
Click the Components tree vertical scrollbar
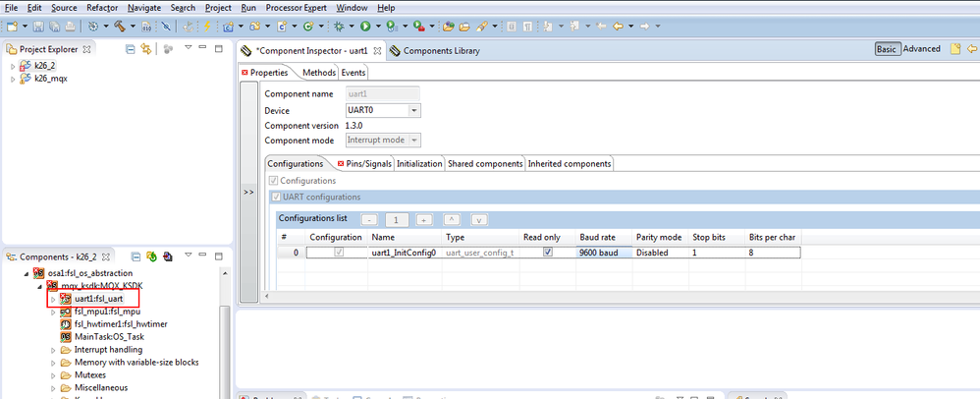[x=226, y=354]
